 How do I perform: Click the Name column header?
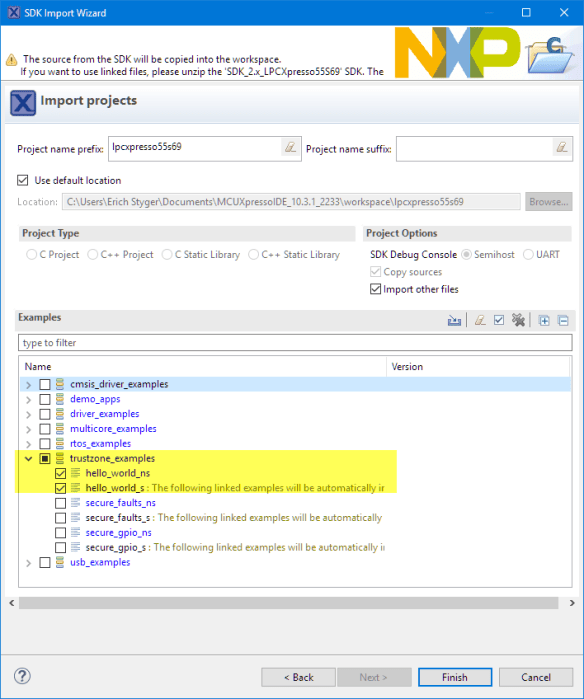click(x=203, y=366)
